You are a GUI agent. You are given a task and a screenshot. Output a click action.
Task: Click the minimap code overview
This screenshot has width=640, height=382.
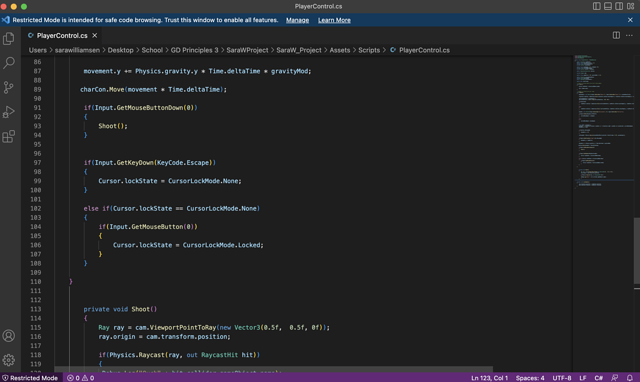coord(603,122)
